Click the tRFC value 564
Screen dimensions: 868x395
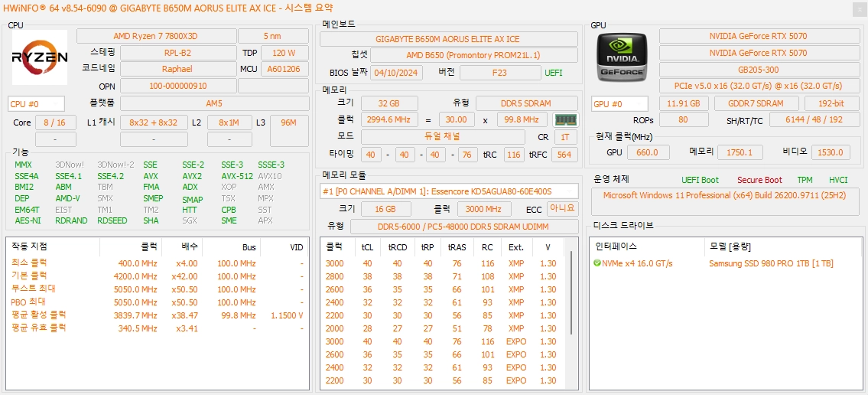point(564,155)
